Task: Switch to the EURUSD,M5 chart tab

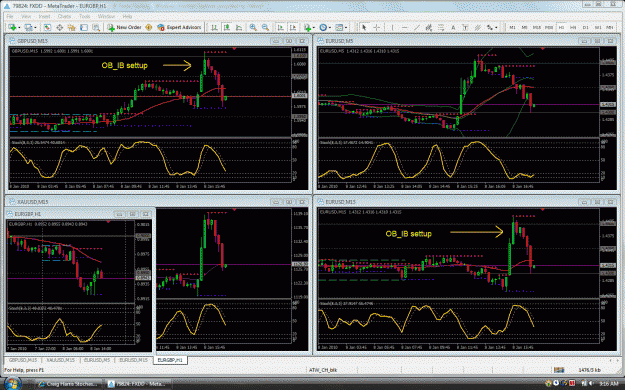Action: pyautogui.click(x=97, y=360)
